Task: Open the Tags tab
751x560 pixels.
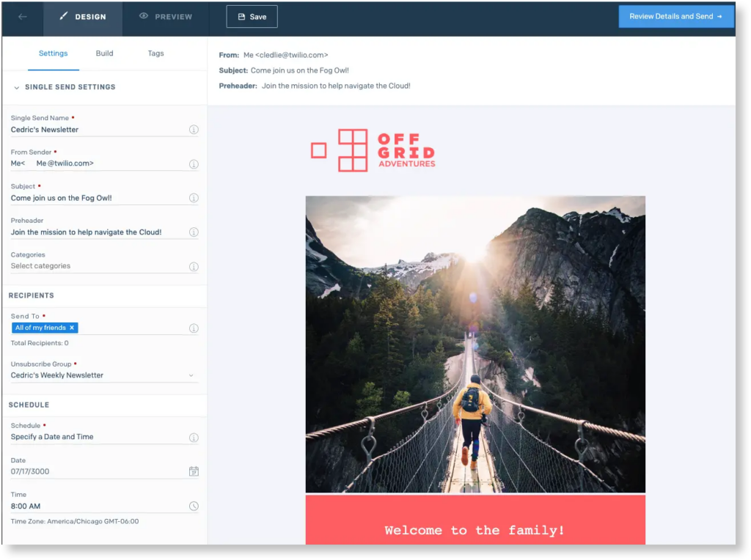Action: (155, 53)
